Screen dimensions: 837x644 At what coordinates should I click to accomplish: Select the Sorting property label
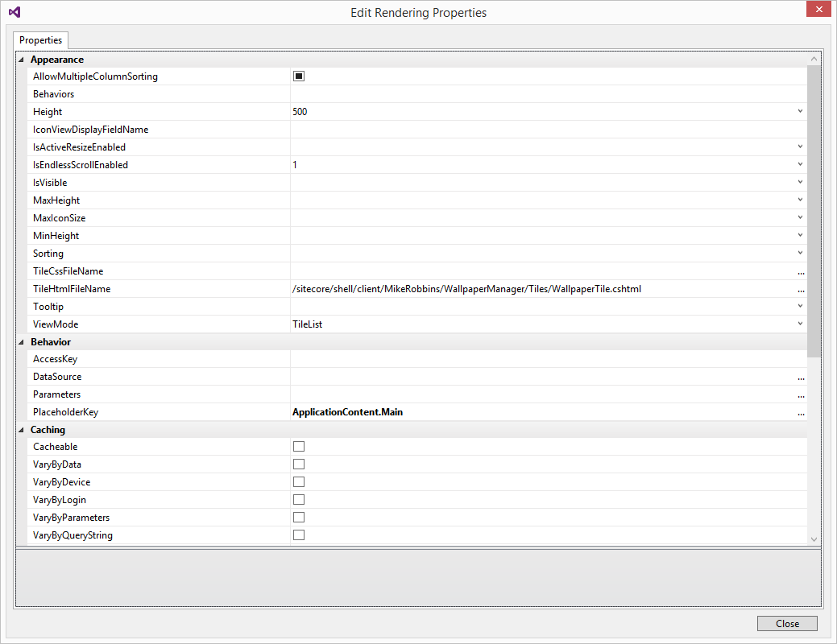tap(48, 254)
